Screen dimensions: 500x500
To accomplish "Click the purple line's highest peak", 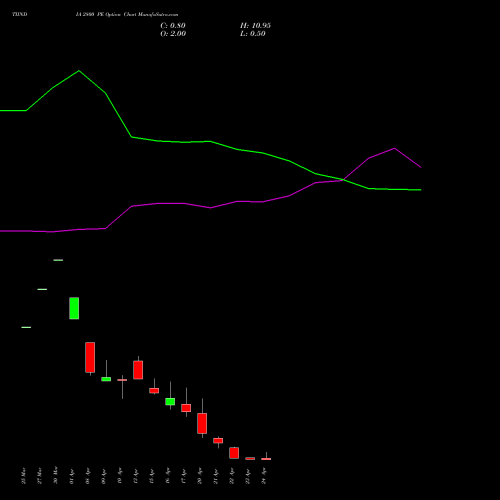I will pyautogui.click(x=395, y=148).
